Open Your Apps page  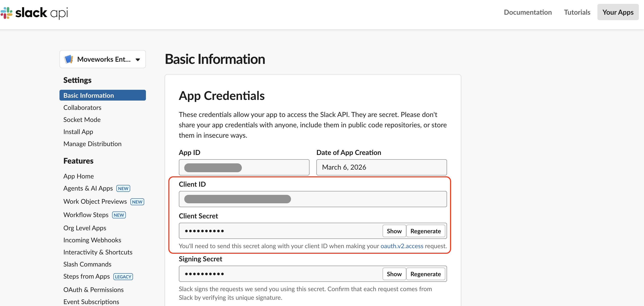[x=617, y=12]
